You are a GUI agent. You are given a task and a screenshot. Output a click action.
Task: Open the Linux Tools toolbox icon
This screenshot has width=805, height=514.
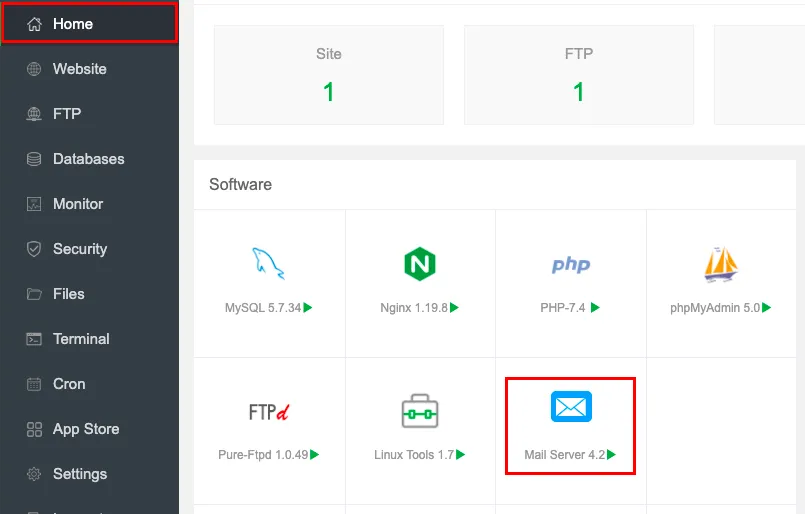[420, 411]
